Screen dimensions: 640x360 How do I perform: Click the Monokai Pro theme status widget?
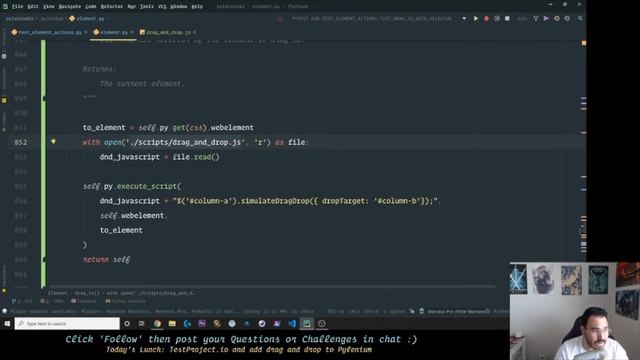point(456,311)
